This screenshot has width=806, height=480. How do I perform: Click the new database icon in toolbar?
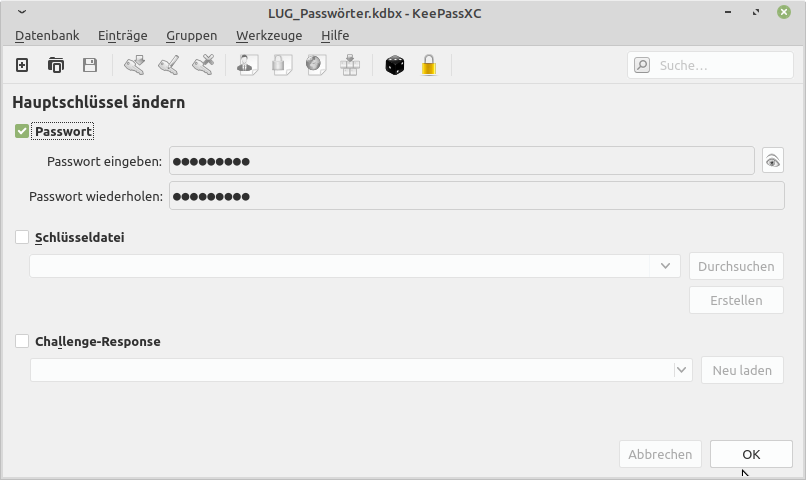point(22,65)
